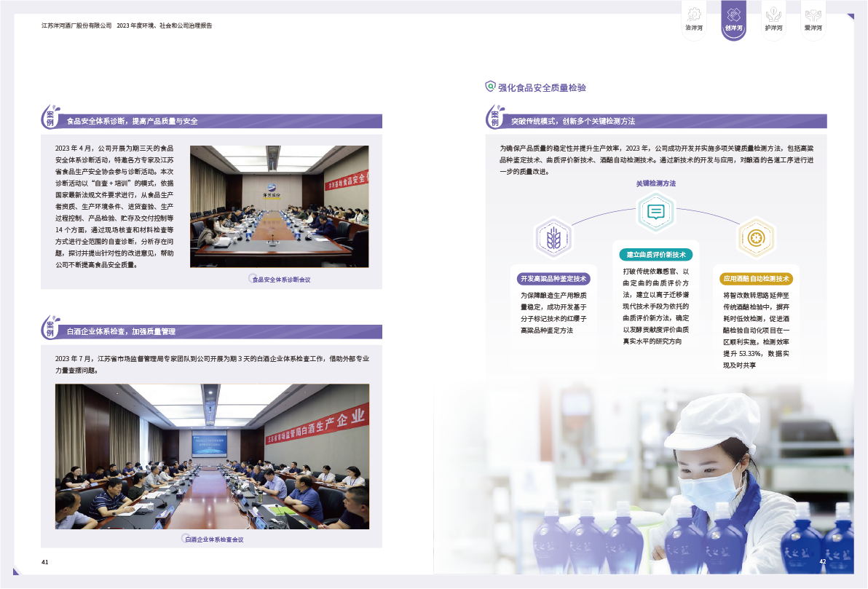Click the purple 开发高粱品种鉴定技术 label
The width and height of the screenshot is (868, 589).
(553, 279)
